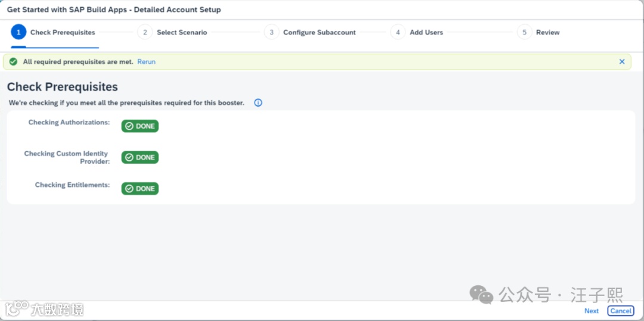Click the 'Check Prerequisites' page heading
Viewport: 644px width, 321px height.
point(63,87)
